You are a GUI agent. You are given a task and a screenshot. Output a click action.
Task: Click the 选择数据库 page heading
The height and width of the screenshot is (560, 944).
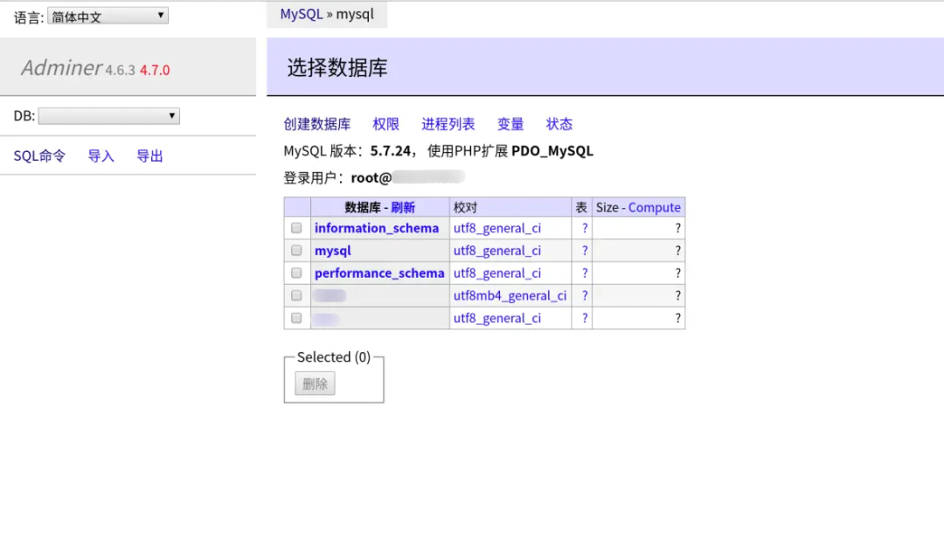[337, 68]
